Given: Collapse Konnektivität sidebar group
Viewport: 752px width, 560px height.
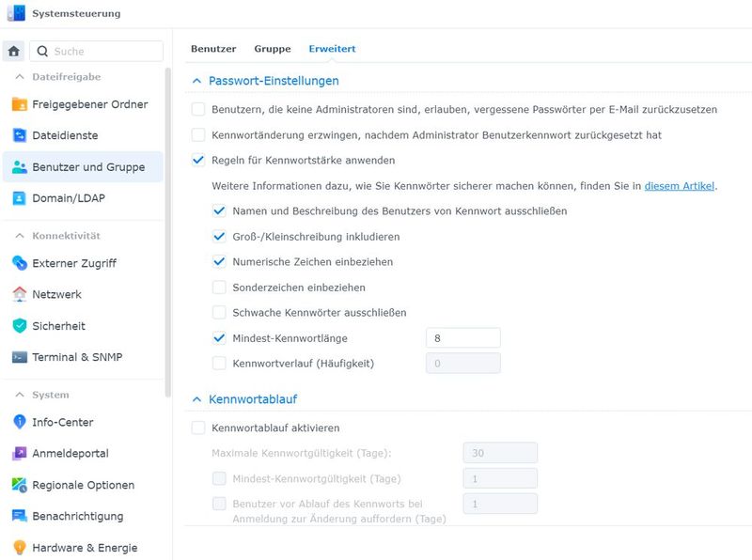Looking at the screenshot, I should [x=20, y=236].
